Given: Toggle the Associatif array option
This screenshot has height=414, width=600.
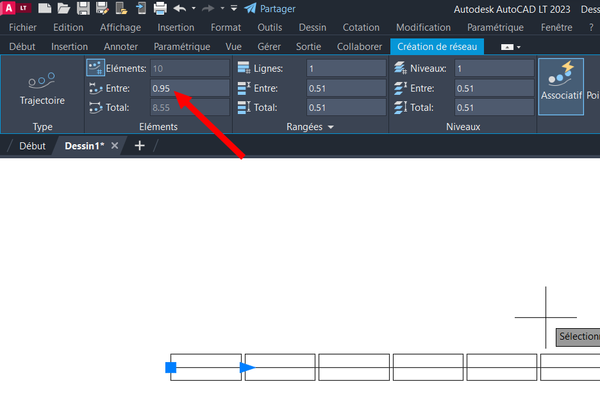Looking at the screenshot, I should [561, 86].
